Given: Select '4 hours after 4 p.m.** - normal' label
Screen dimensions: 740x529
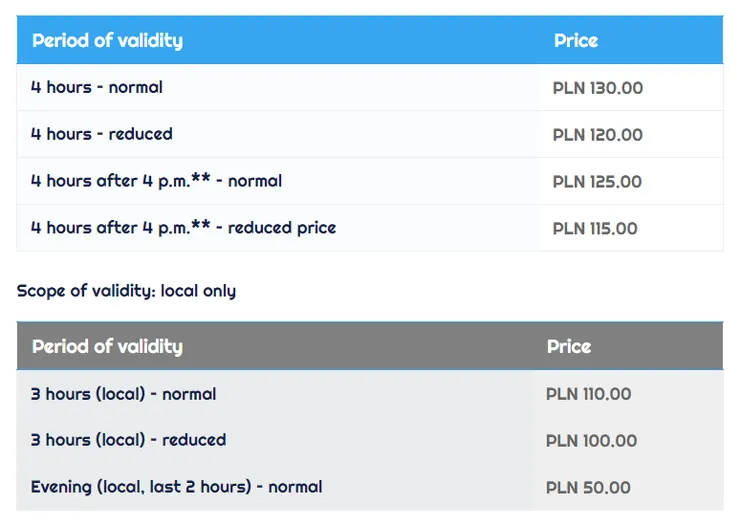Looking at the screenshot, I should [156, 181].
